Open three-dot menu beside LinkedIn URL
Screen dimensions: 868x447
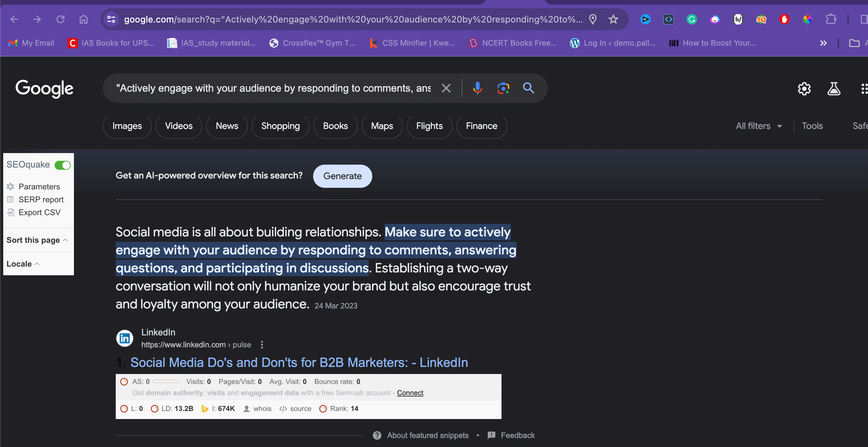coord(262,344)
